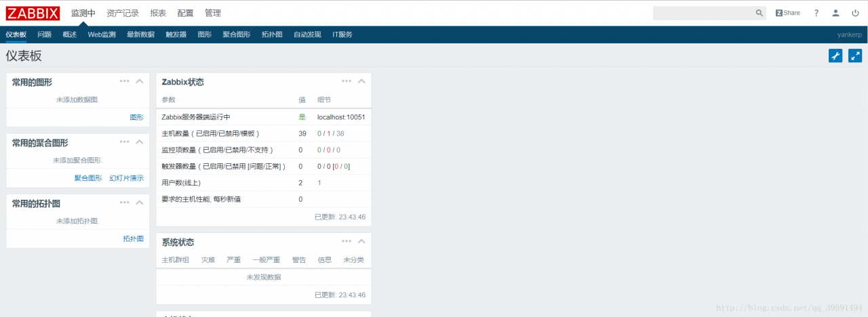Click the 警告 severity column header

tap(299, 260)
